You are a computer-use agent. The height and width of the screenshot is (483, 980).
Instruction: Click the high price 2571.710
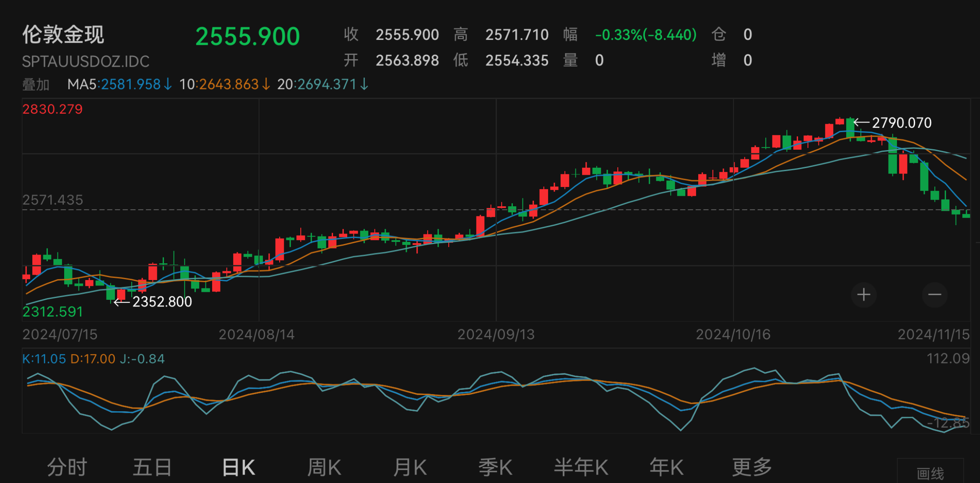(517, 35)
